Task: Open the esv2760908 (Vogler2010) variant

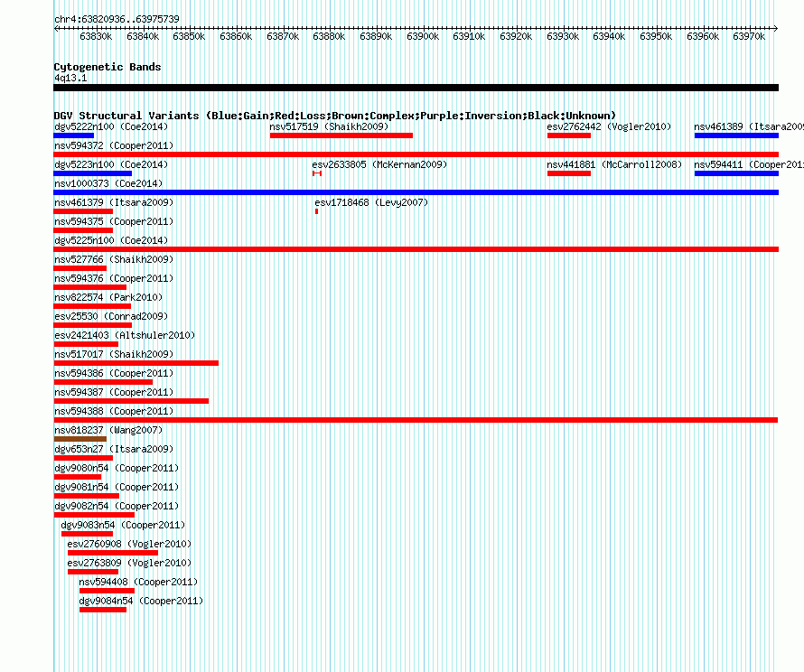Action: tap(129, 544)
